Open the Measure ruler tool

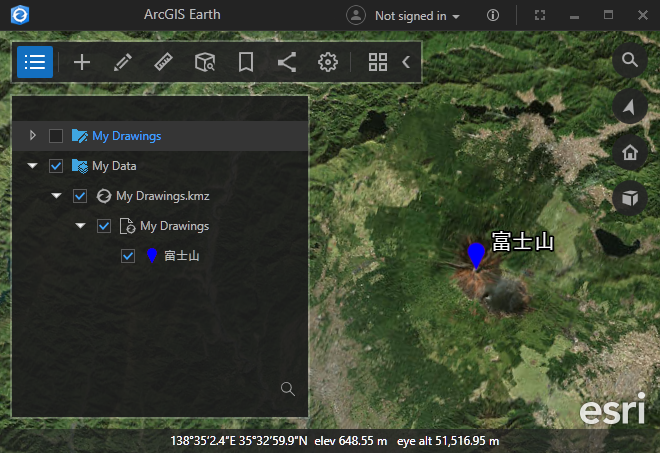pyautogui.click(x=163, y=62)
